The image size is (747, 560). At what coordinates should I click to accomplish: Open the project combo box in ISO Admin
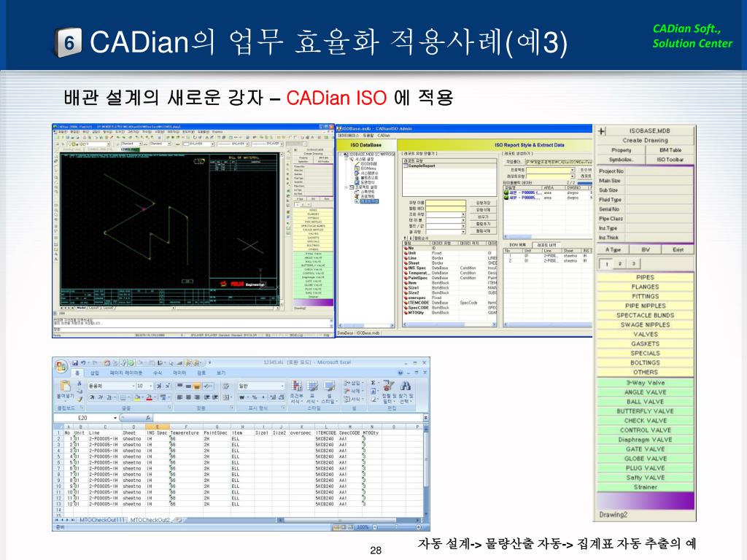pos(572,170)
